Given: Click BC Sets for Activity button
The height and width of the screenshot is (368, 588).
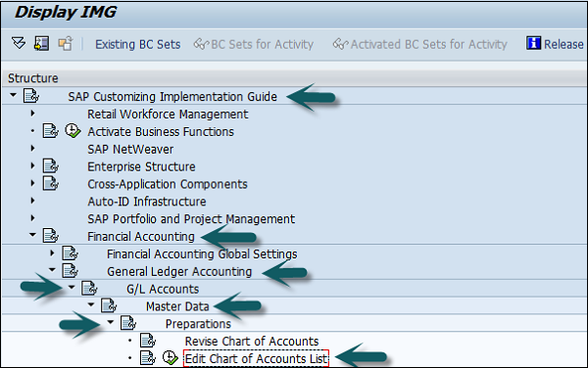Looking at the screenshot, I should pyautogui.click(x=254, y=44).
